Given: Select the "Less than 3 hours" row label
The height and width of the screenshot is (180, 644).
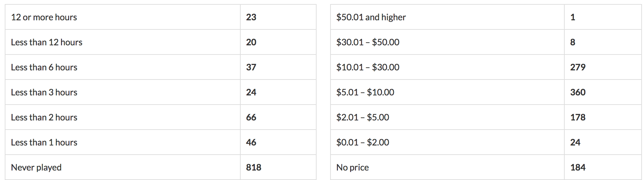Looking at the screenshot, I should point(44,92).
